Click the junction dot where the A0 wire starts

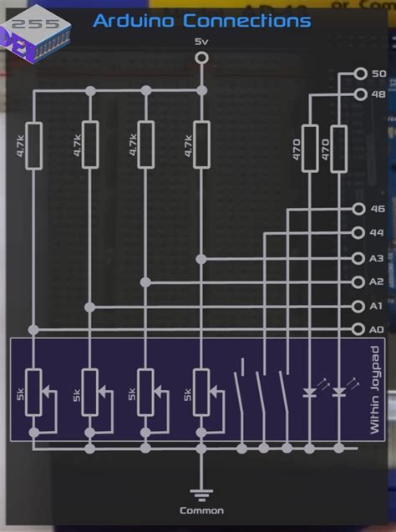pyautogui.click(x=33, y=329)
